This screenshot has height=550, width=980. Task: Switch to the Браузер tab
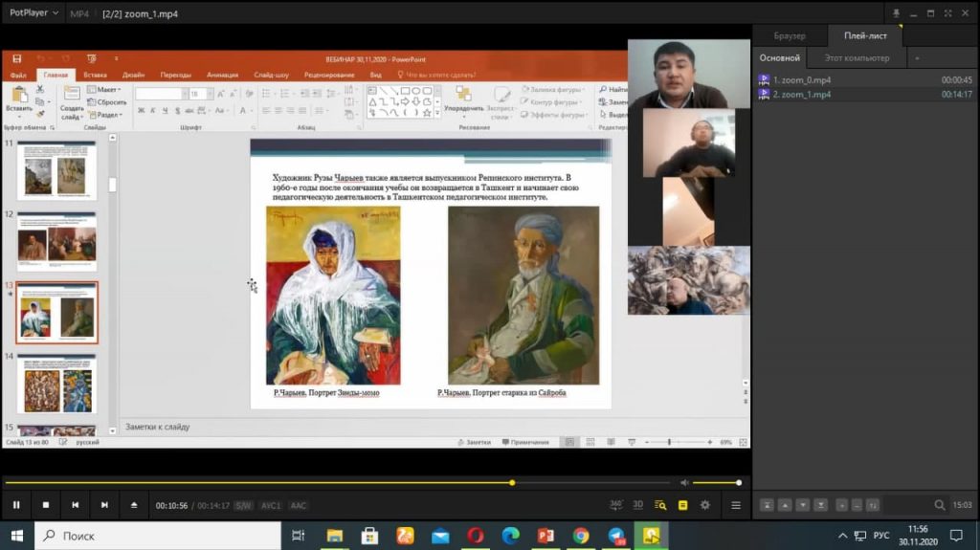pos(790,35)
